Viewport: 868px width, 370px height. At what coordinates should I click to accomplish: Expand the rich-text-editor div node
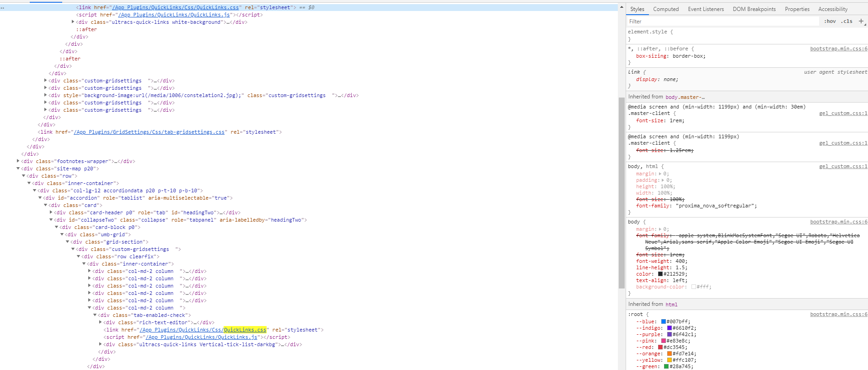pyautogui.click(x=101, y=322)
